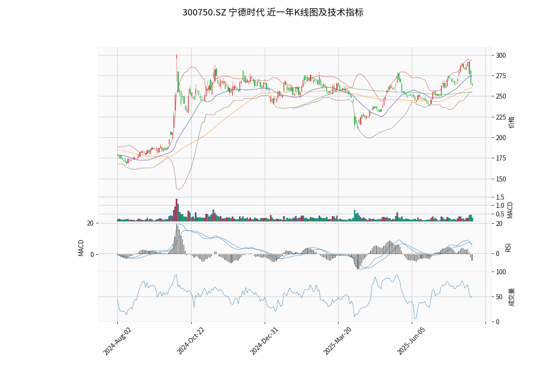Select the "MACD" label right of the volume bars
The height and width of the screenshot is (392, 546).
(x=510, y=210)
